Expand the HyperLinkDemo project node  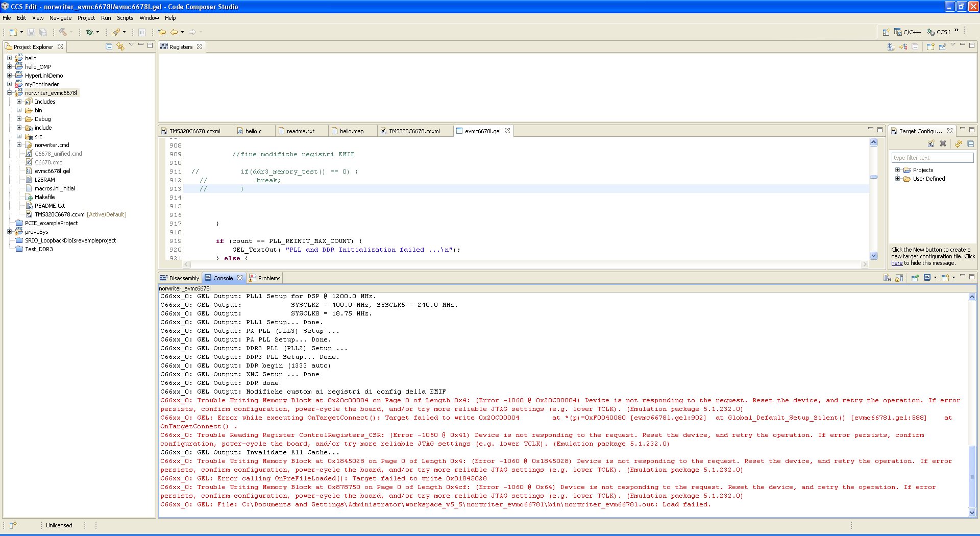[9, 76]
